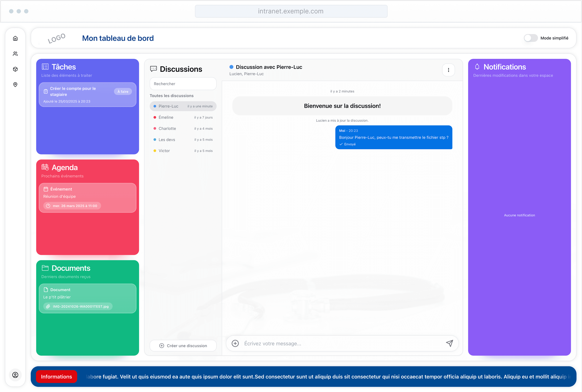Click the map pin icon in sidebar

[15, 84]
